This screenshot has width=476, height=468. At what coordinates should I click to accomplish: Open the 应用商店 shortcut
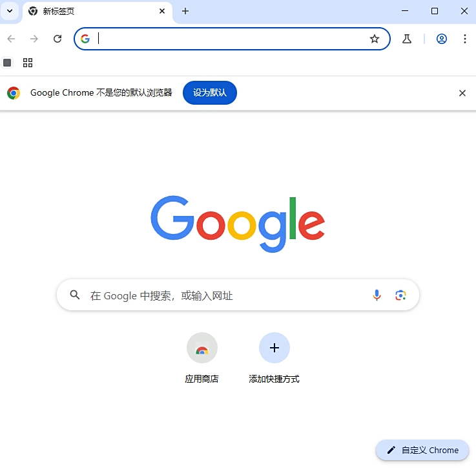tap(202, 358)
